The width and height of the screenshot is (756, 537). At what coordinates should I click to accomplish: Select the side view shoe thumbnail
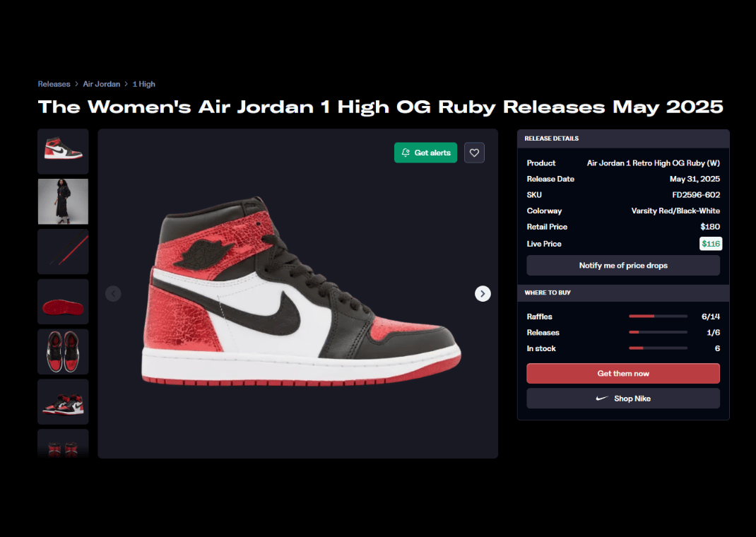(x=63, y=151)
